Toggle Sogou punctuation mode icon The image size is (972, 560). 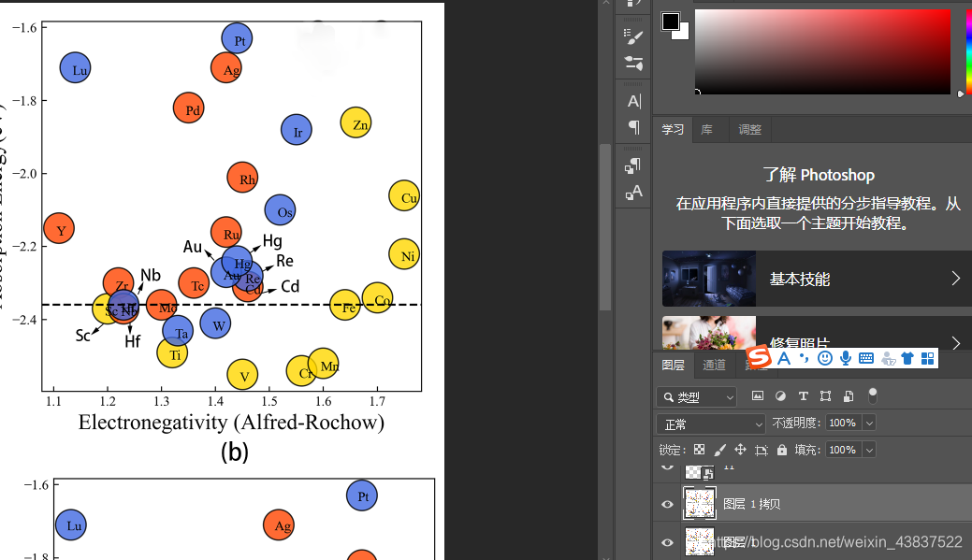(804, 358)
